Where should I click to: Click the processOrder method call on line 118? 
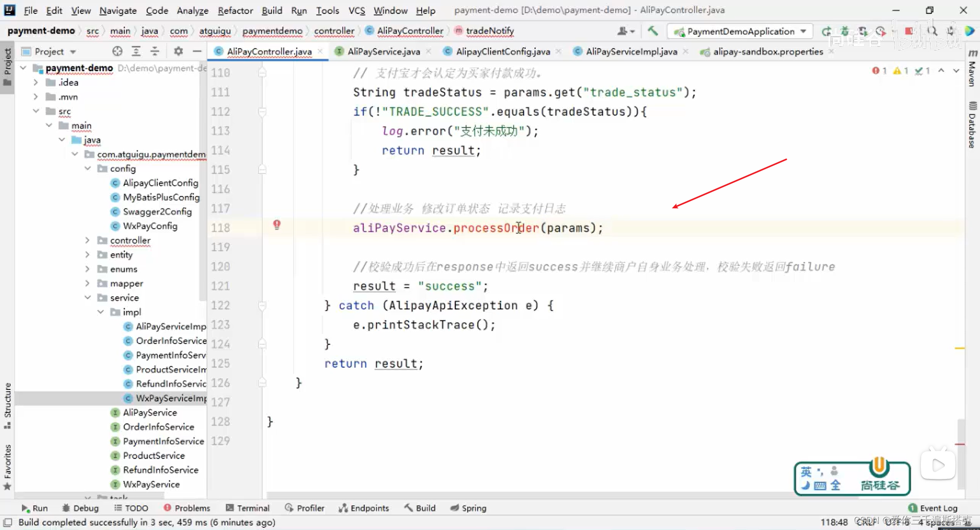click(x=496, y=228)
